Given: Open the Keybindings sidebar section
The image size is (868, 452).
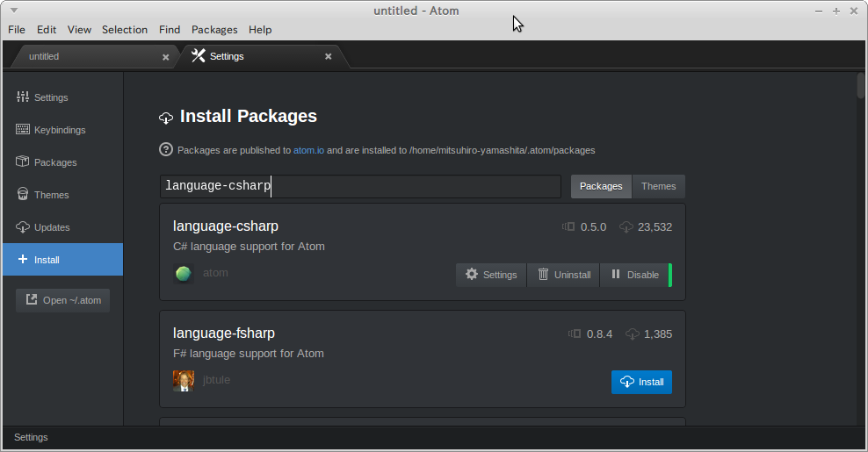Looking at the screenshot, I should pos(62,130).
